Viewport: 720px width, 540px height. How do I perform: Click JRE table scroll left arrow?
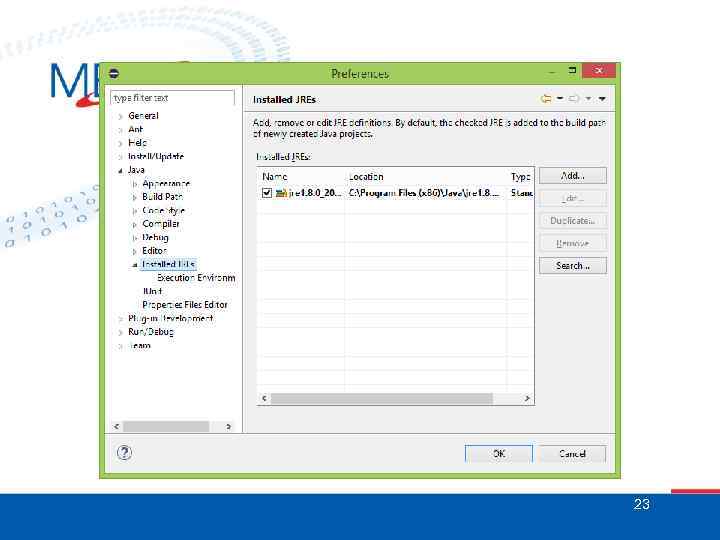pyautogui.click(x=264, y=398)
